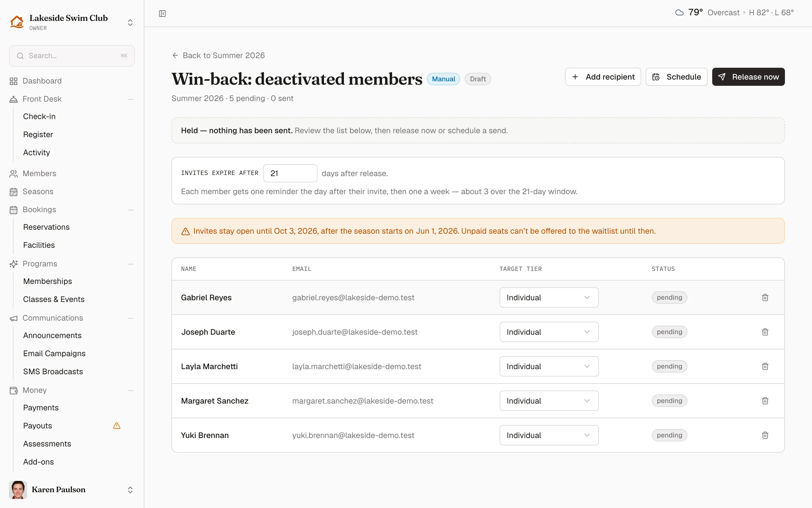Open Margaret Sanchez target tier dropdown
This screenshot has height=508, width=812.
549,401
